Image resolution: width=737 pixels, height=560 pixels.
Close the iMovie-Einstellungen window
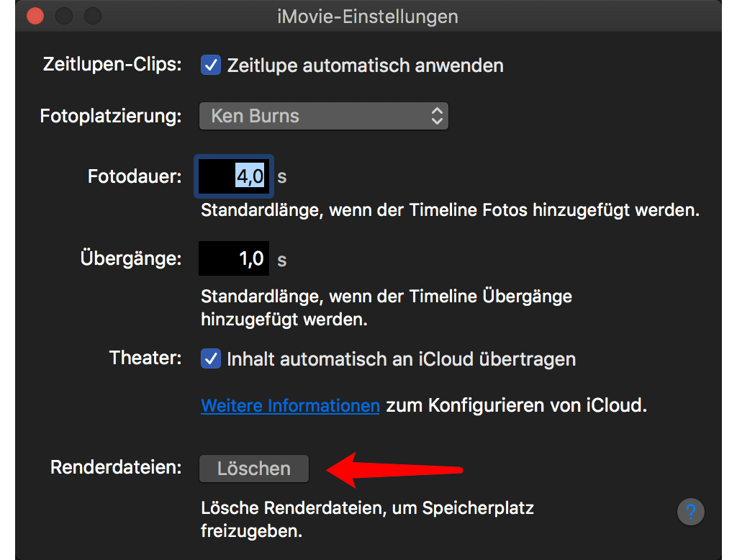click(x=35, y=16)
